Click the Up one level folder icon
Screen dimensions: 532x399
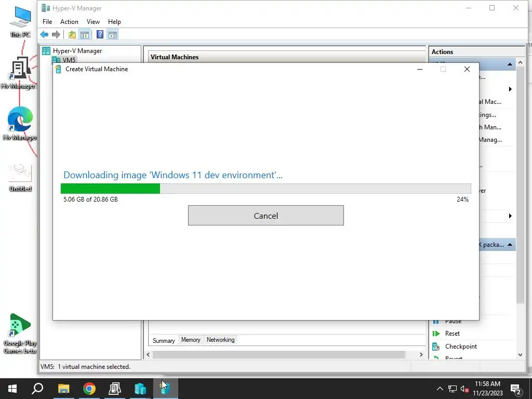coord(72,34)
